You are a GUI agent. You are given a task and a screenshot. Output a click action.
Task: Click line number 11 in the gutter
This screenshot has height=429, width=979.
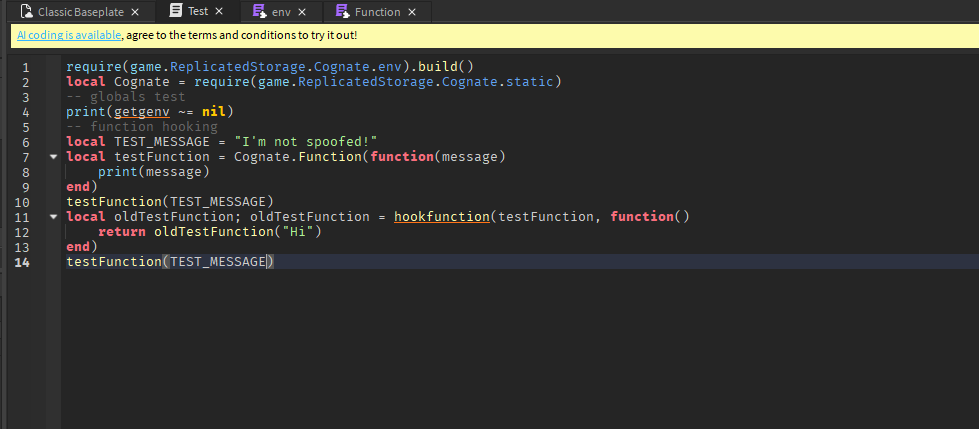(22, 217)
